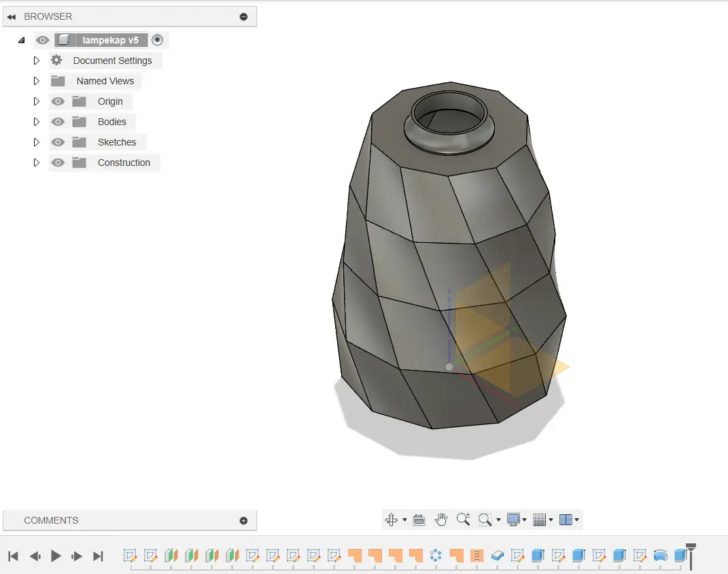Hide the Sketches folder with the eye icon

[58, 142]
